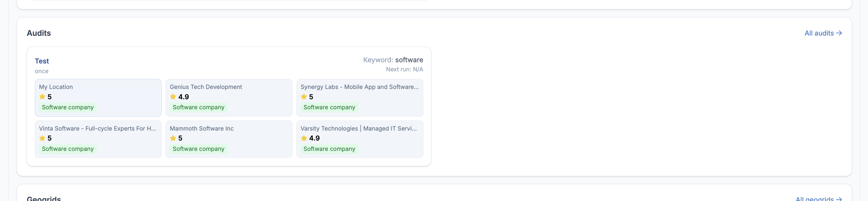Click the star icon on the Synergy Labs card
The height and width of the screenshot is (201, 868).
click(x=304, y=97)
